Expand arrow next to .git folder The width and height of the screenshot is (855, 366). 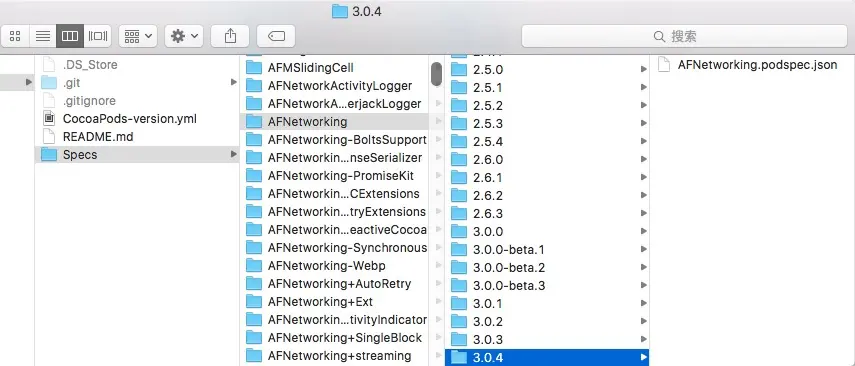[x=233, y=82]
